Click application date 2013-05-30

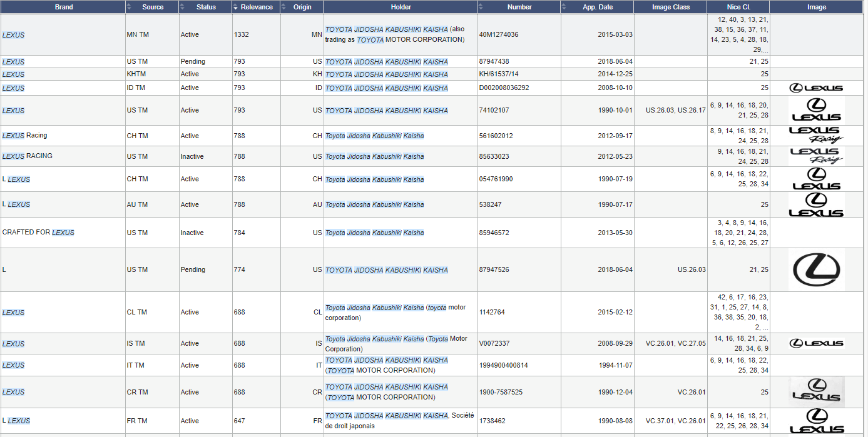pos(615,233)
